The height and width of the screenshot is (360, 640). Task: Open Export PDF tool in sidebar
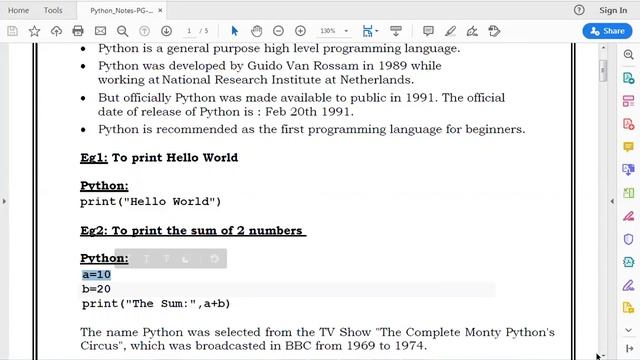coord(629,78)
